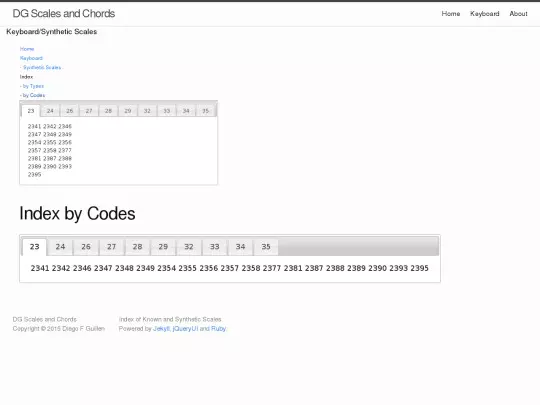Open bold code 2342 in the large panel

pos(61,268)
